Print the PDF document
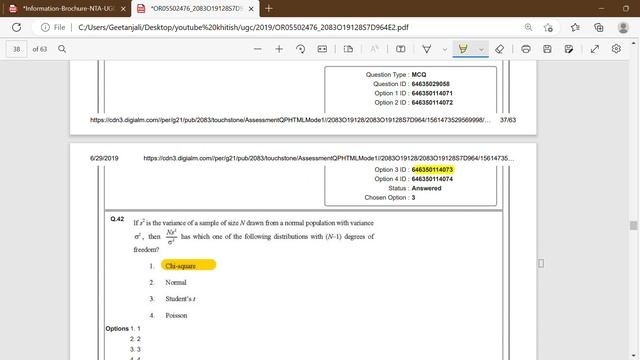Image resolution: width=640 pixels, height=360 pixels. [526, 49]
